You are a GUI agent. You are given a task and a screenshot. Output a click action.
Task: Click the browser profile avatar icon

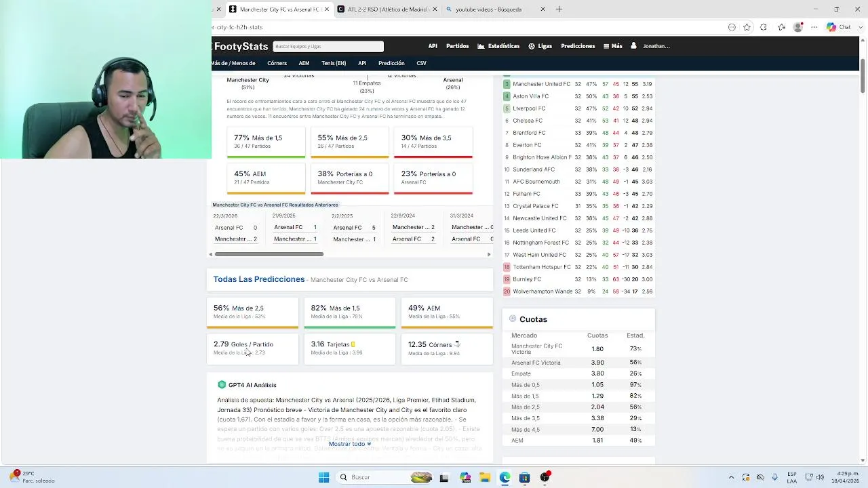coord(798,27)
